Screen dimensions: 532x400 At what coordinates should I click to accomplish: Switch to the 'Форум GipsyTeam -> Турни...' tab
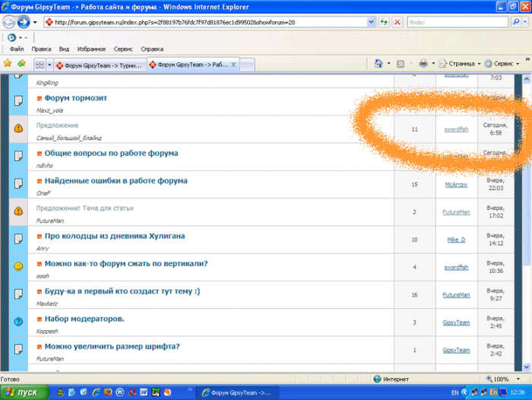[100, 65]
